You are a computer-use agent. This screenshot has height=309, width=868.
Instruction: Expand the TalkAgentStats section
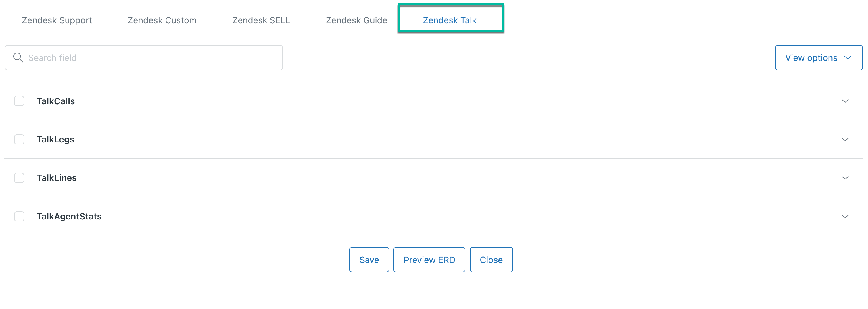pos(845,217)
